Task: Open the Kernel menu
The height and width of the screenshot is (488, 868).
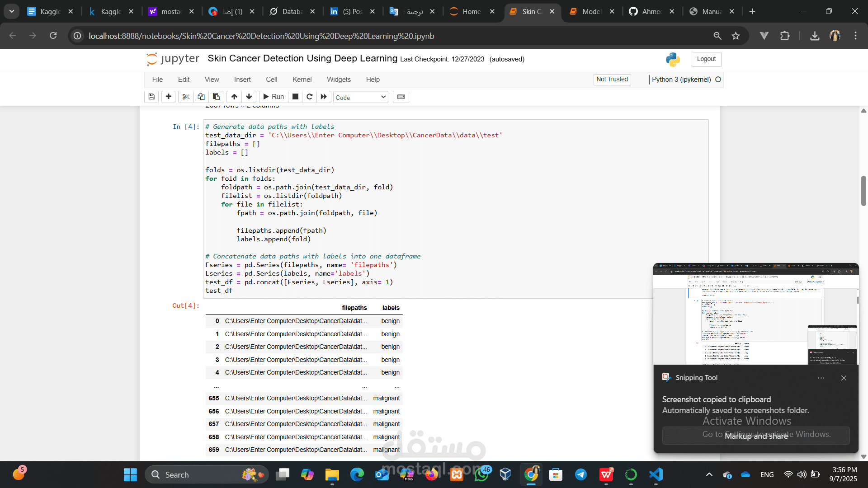Action: (x=302, y=80)
